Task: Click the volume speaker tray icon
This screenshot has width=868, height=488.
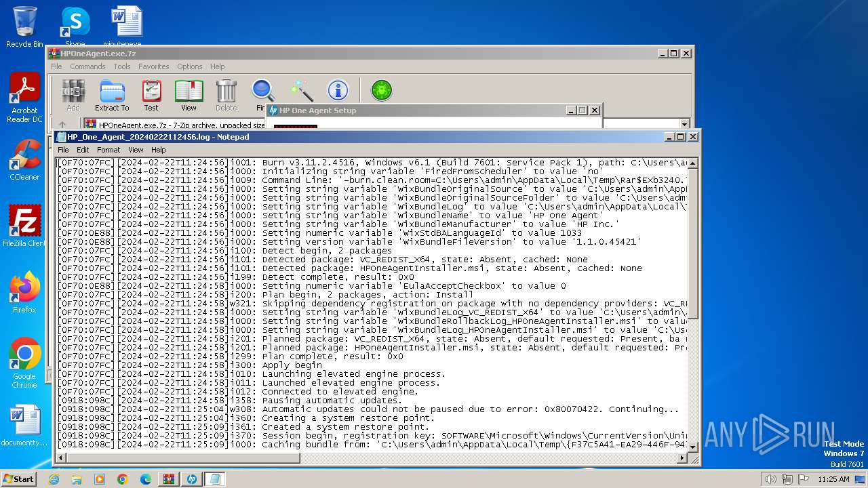Action: (772, 479)
